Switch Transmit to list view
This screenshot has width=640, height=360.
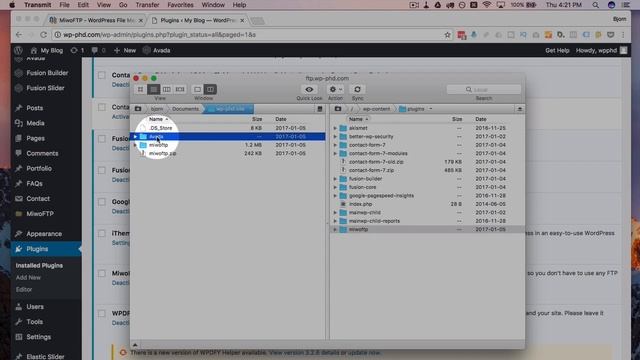tap(153, 89)
